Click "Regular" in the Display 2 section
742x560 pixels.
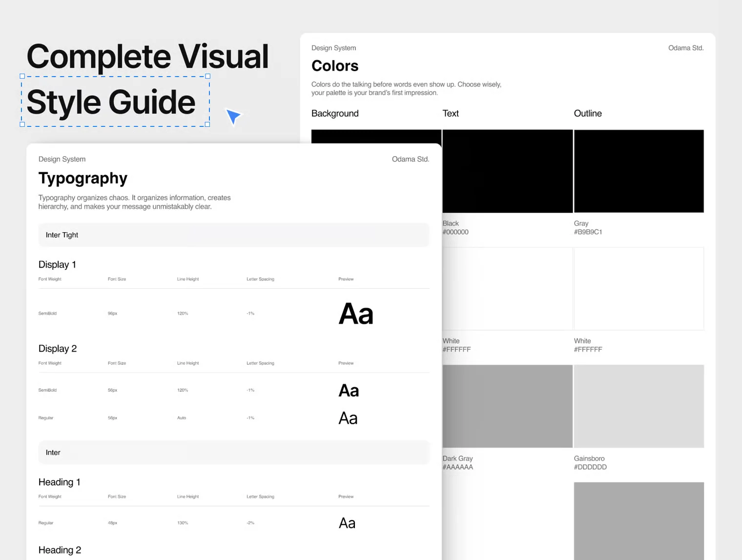[x=46, y=418]
